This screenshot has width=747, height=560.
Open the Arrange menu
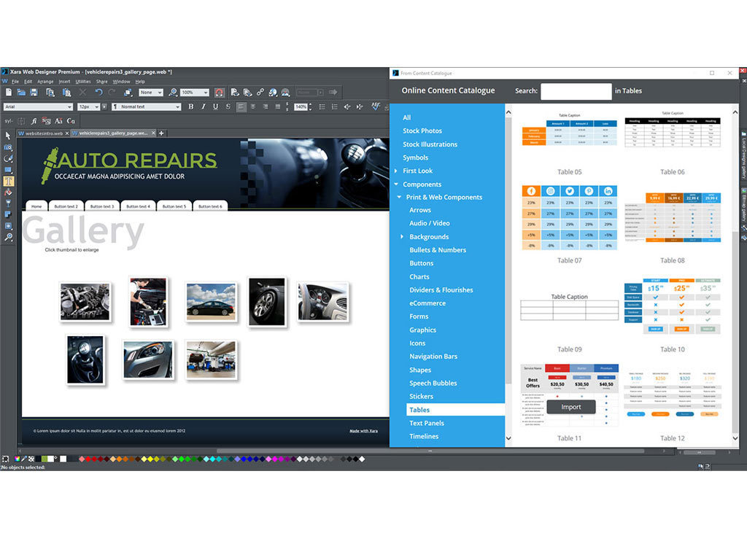click(x=45, y=82)
